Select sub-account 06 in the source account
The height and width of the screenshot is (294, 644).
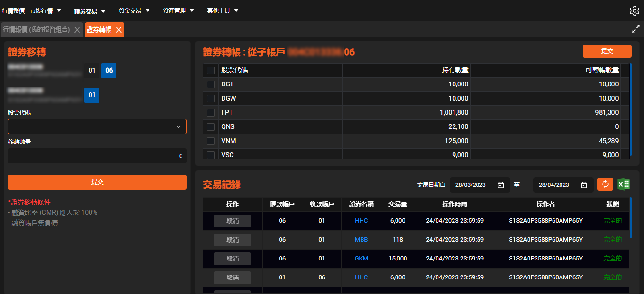pyautogui.click(x=109, y=71)
